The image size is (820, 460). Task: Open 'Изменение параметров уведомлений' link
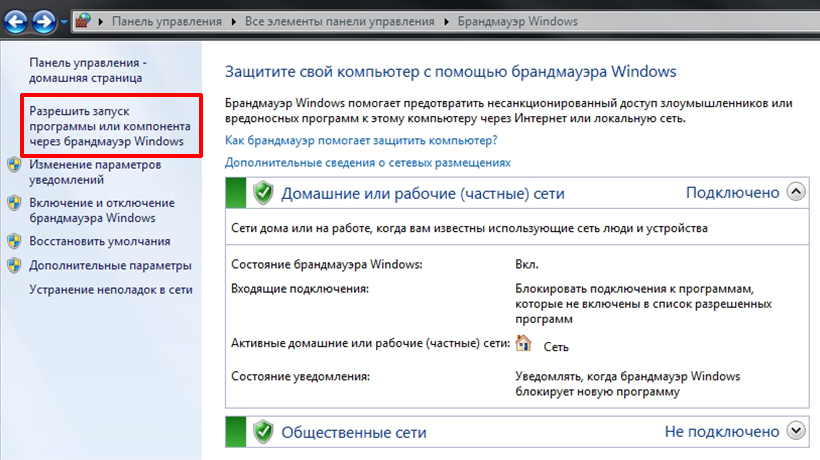coord(95,172)
